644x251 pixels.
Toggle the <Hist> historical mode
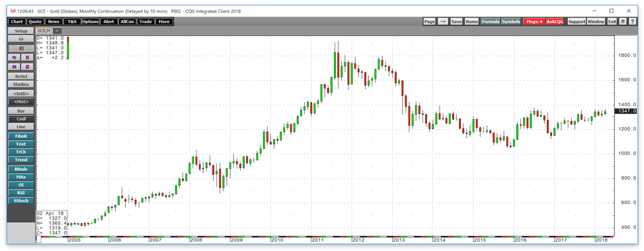21,101
